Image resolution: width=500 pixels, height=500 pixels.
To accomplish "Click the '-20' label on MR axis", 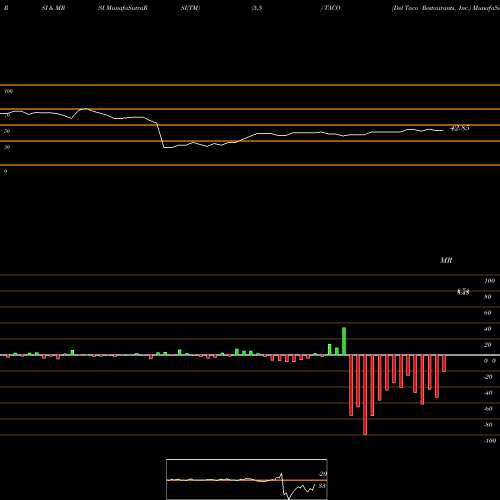I will (488, 377).
